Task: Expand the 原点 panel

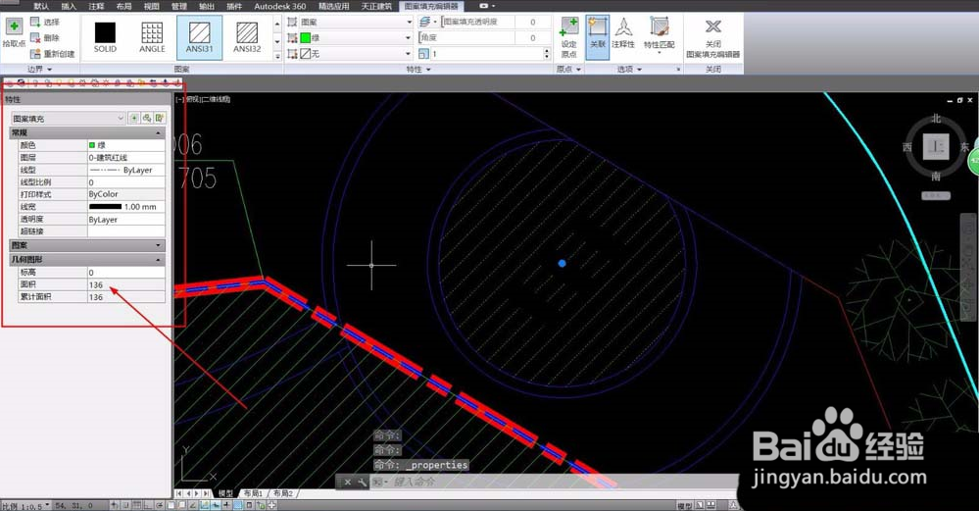Action: [568, 69]
